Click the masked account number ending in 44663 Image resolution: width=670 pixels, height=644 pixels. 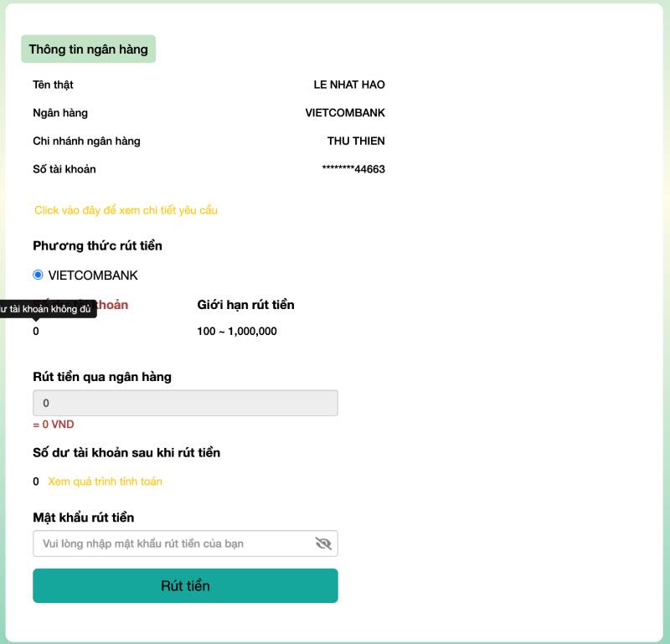click(353, 169)
